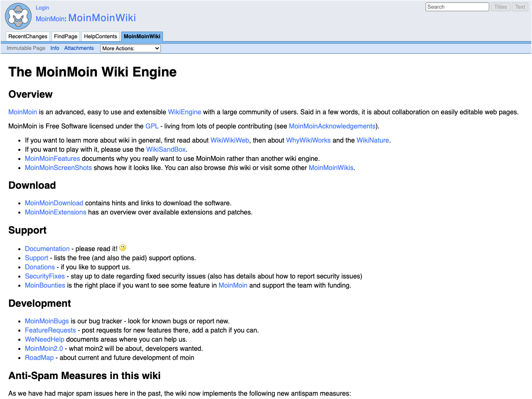532x399 pixels.
Task: Click the MoinMoin logo icon
Action: [x=18, y=16]
